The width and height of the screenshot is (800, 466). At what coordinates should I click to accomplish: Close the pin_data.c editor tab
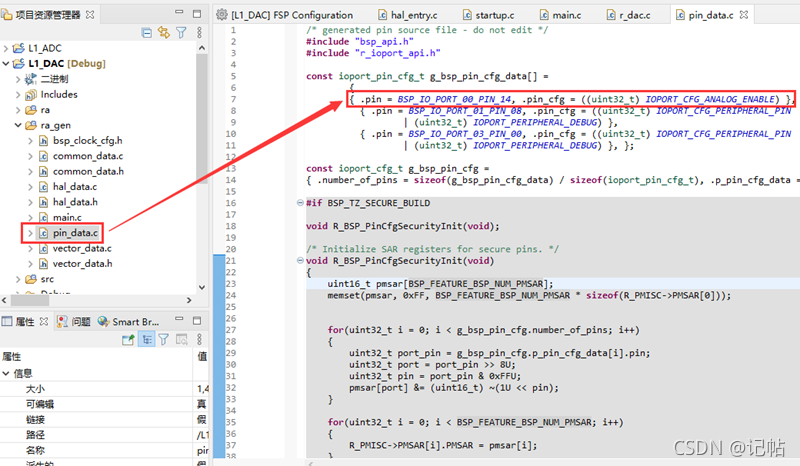744,15
